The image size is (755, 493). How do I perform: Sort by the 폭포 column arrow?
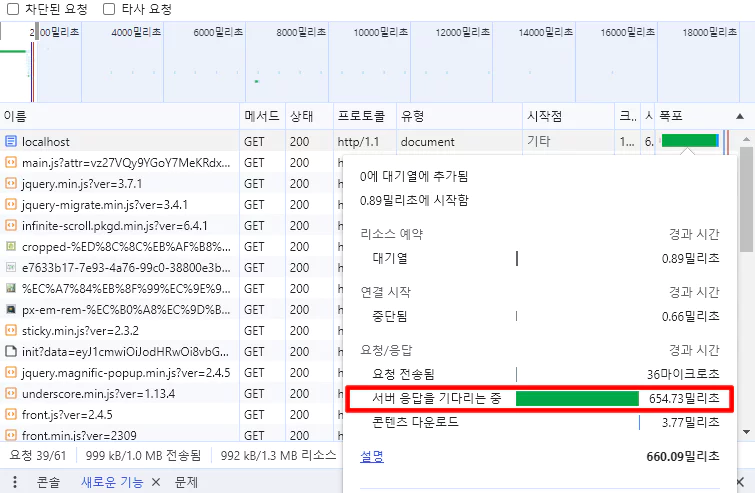(x=740, y=116)
